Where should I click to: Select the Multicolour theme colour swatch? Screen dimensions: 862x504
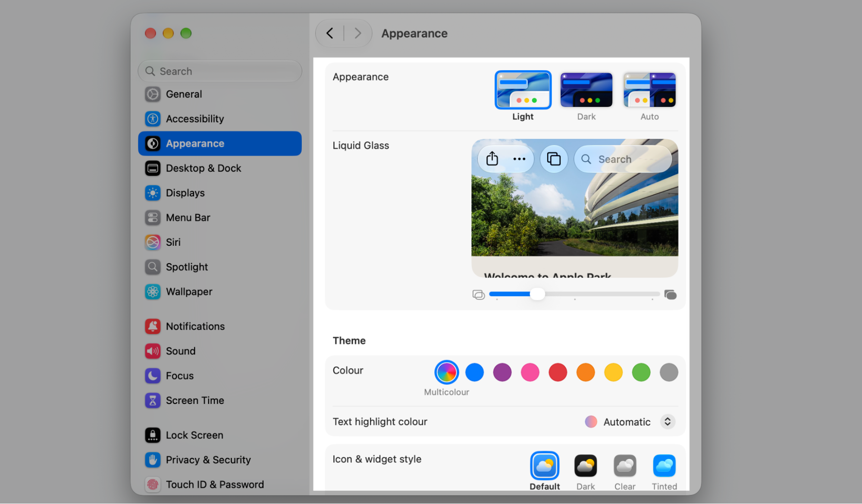pyautogui.click(x=446, y=372)
